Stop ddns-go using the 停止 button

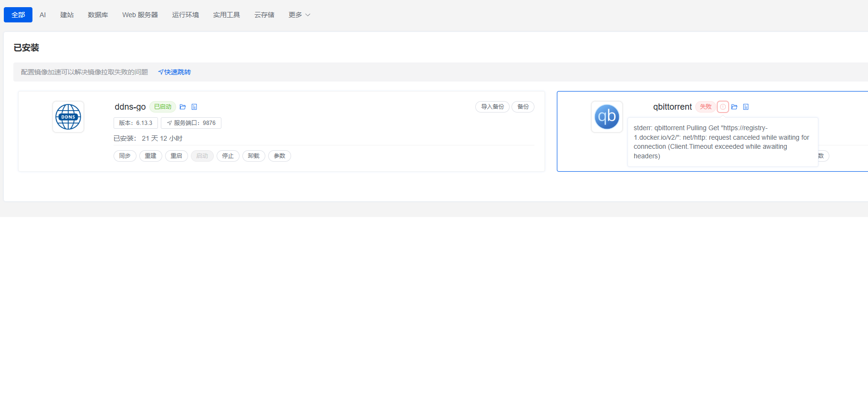pos(228,156)
